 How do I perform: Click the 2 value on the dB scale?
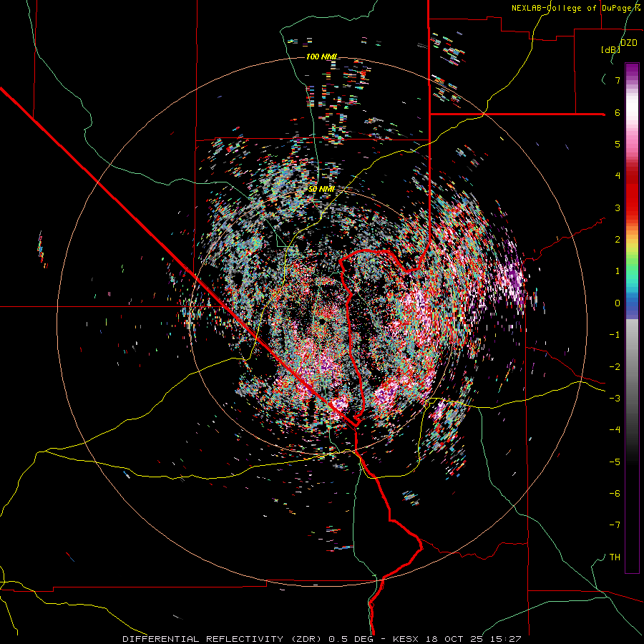tap(618, 240)
